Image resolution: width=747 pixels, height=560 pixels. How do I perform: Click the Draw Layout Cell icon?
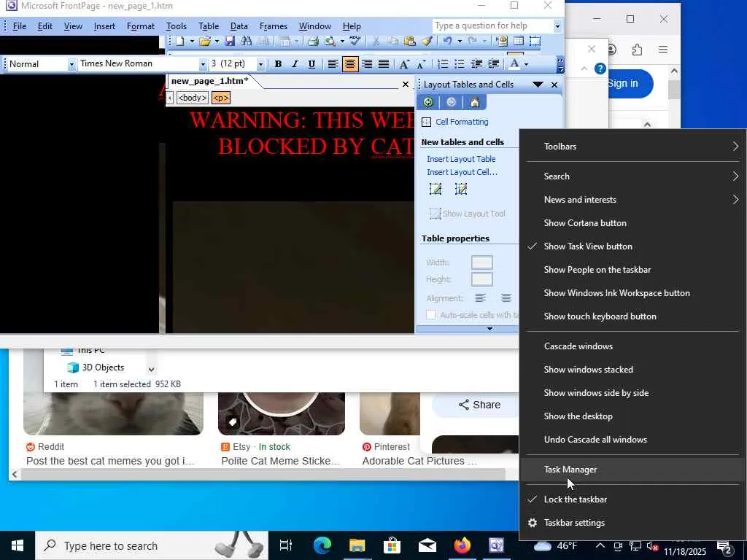tap(461, 190)
